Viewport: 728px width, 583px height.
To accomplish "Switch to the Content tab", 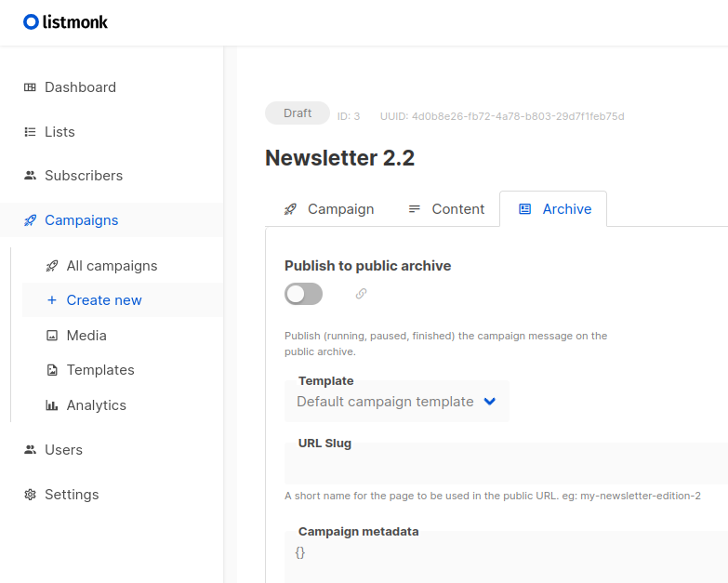I will [x=446, y=209].
